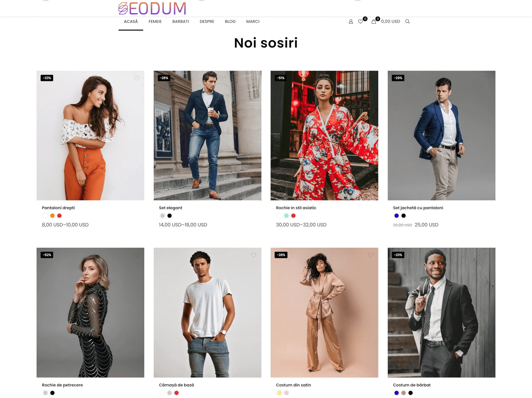Add Costum din satin to wishlist
Image resolution: width=532 pixels, height=398 pixels.
pos(371,255)
